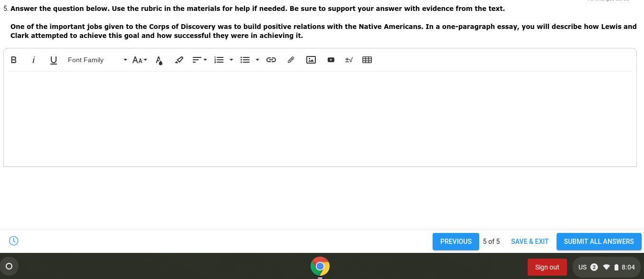Expand bulleted list style options arrow
The height and width of the screenshot is (279, 644).
[257, 60]
